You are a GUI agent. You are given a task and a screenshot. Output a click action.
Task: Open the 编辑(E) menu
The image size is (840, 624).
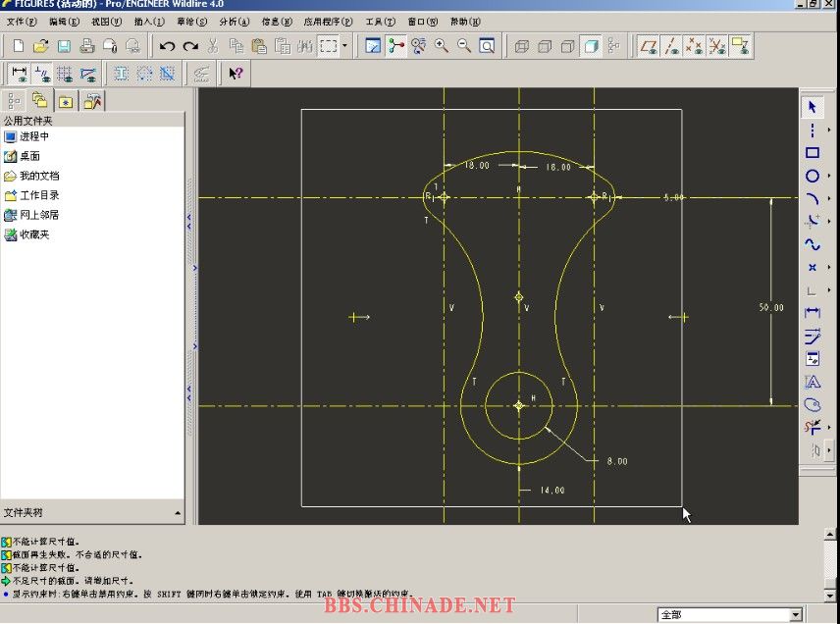point(65,22)
